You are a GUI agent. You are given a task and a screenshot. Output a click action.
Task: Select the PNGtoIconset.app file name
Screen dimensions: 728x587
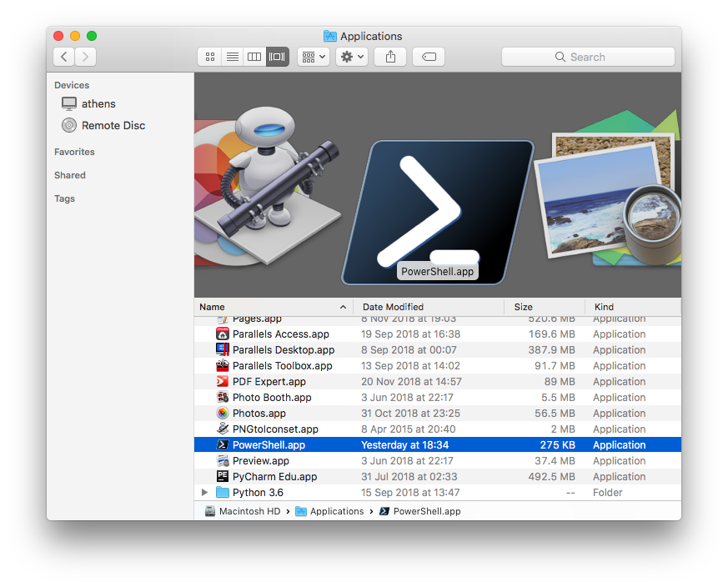pyautogui.click(x=275, y=429)
